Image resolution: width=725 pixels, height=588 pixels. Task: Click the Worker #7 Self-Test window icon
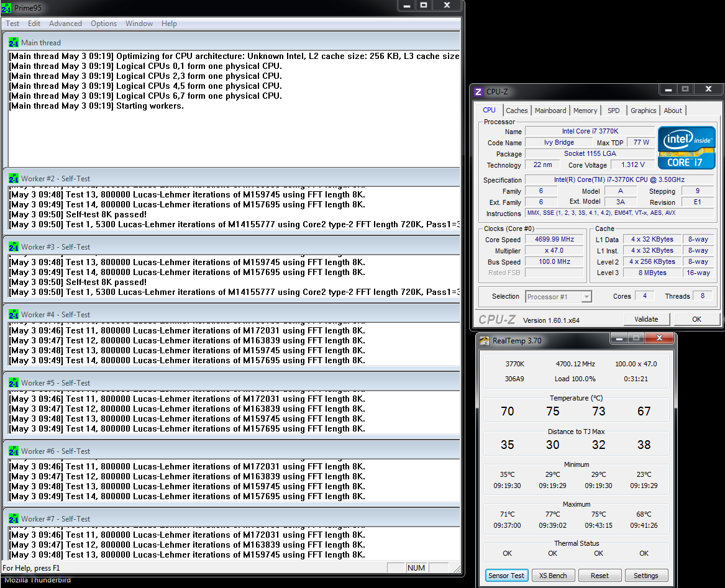coord(14,518)
